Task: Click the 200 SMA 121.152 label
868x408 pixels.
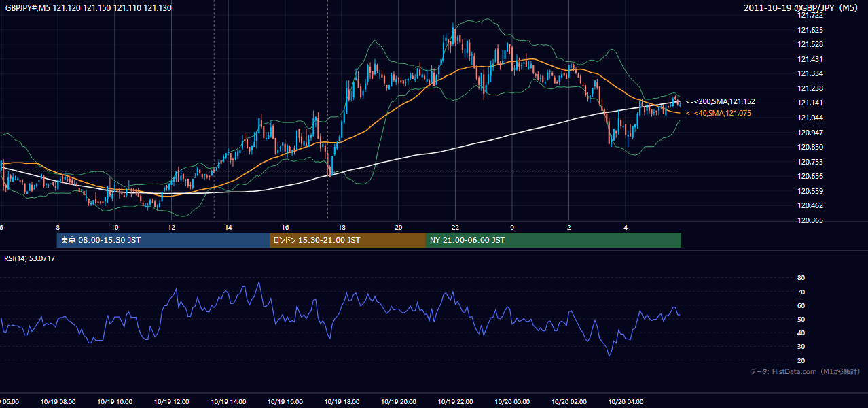Action: (x=720, y=101)
